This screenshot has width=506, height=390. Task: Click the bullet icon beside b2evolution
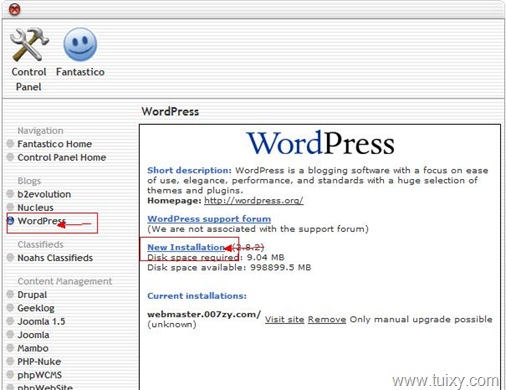coord(10,194)
